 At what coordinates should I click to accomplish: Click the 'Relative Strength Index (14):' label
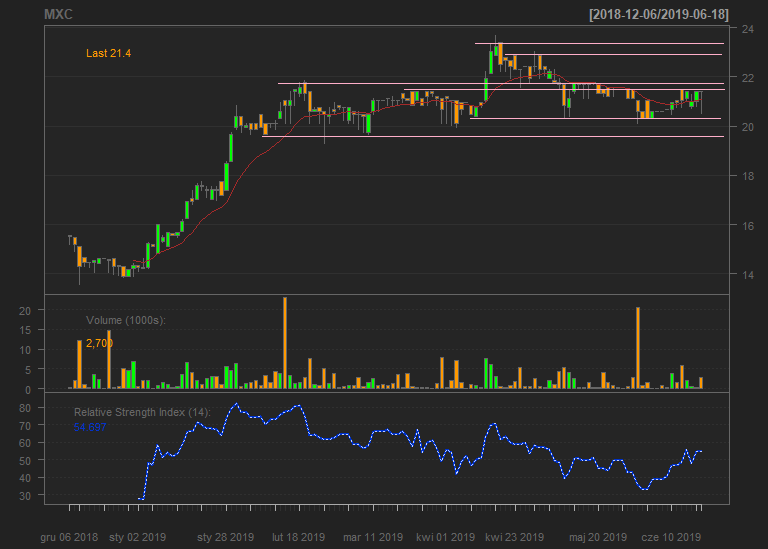click(x=142, y=412)
